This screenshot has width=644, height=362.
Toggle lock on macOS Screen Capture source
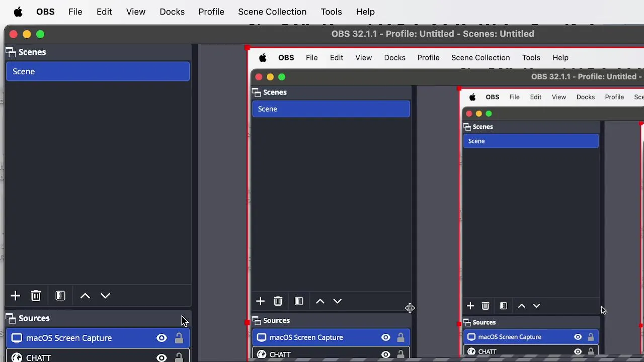(179, 338)
